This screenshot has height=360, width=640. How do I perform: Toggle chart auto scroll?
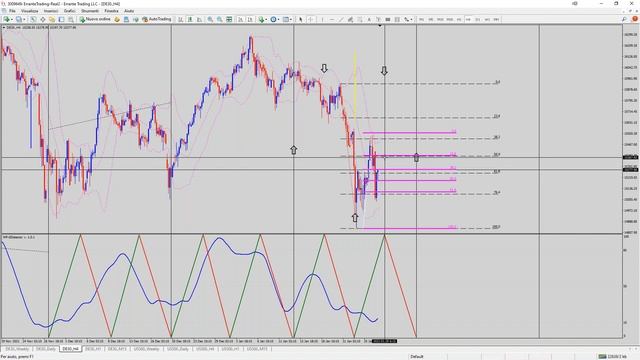240,19
